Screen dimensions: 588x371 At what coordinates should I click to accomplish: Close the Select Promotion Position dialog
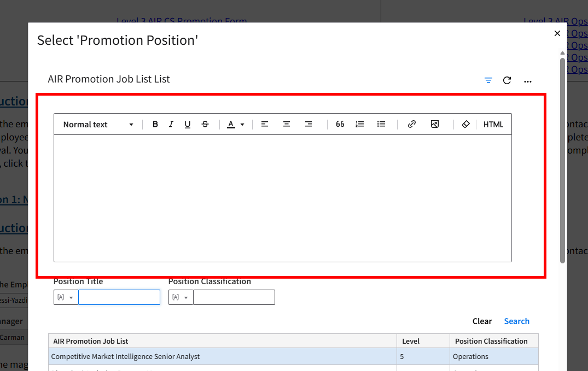(557, 33)
